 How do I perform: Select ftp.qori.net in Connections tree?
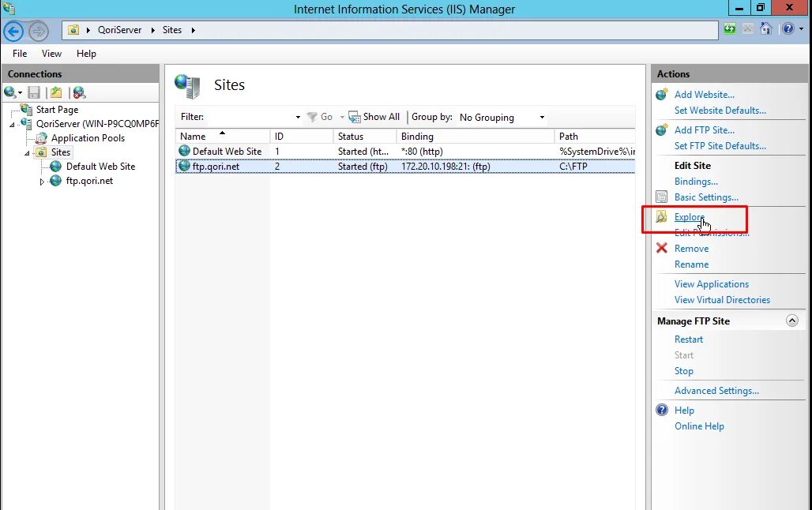89,181
